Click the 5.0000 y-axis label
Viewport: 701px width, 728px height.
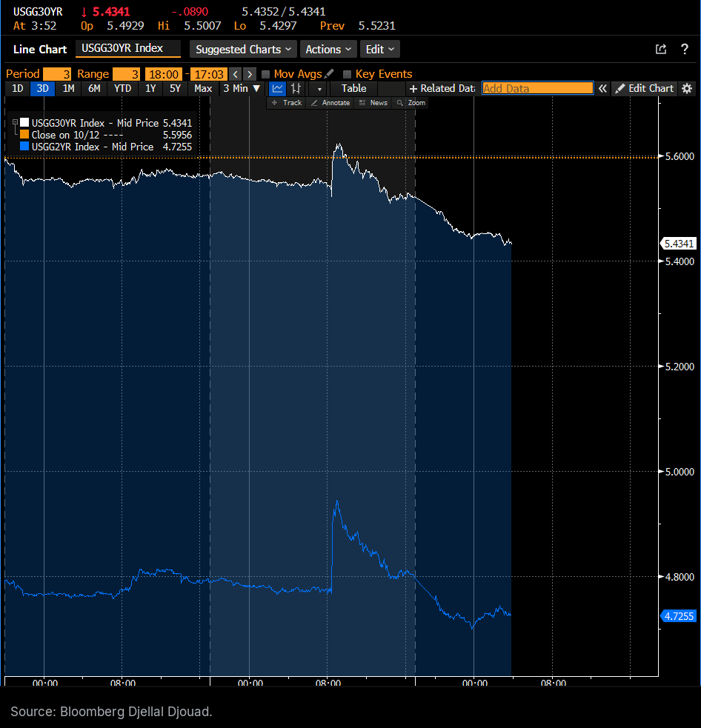pyautogui.click(x=680, y=472)
